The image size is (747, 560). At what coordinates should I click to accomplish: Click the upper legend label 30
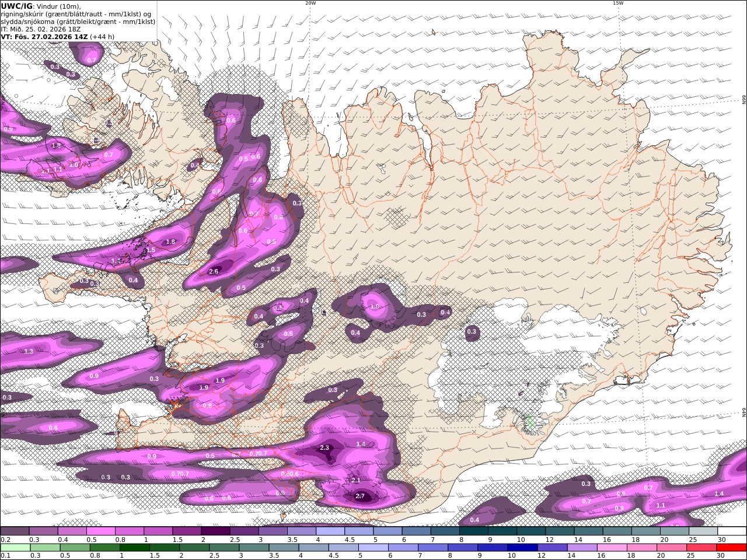721,540
